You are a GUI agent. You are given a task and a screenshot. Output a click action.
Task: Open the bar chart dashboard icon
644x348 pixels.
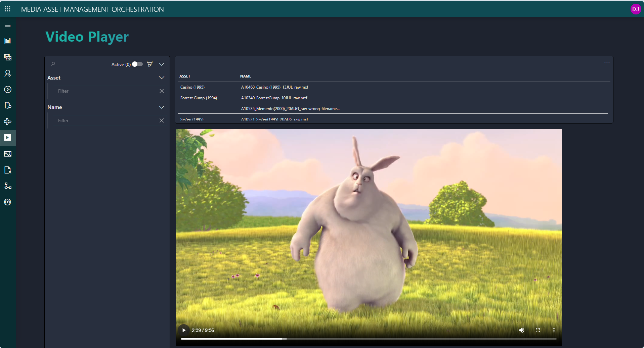pos(8,41)
